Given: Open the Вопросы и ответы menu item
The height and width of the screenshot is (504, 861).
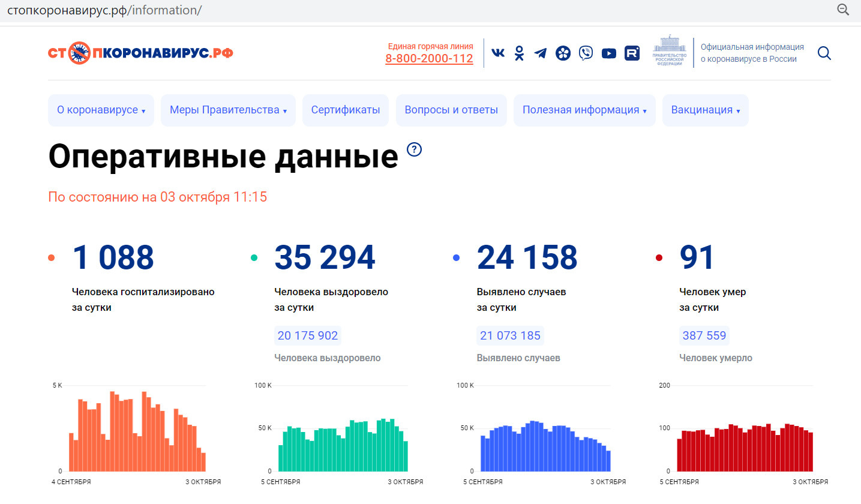Looking at the screenshot, I should [x=451, y=110].
